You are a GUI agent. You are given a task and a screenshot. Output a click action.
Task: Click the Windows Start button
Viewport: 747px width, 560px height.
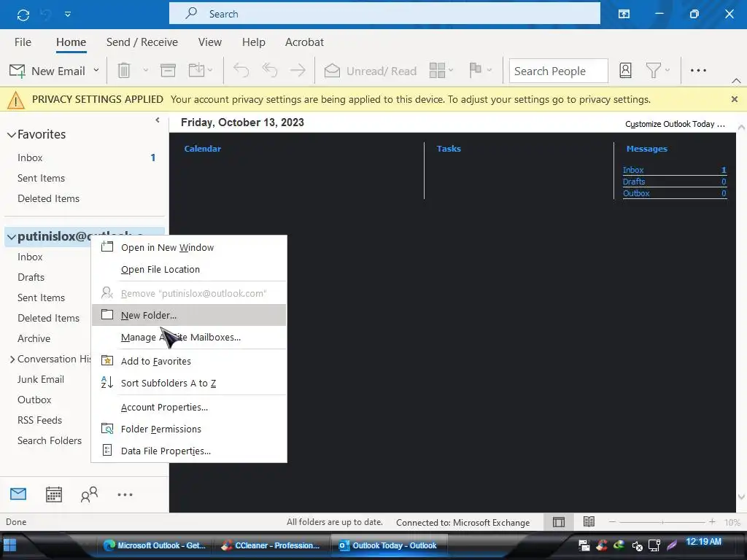pyautogui.click(x=9, y=545)
